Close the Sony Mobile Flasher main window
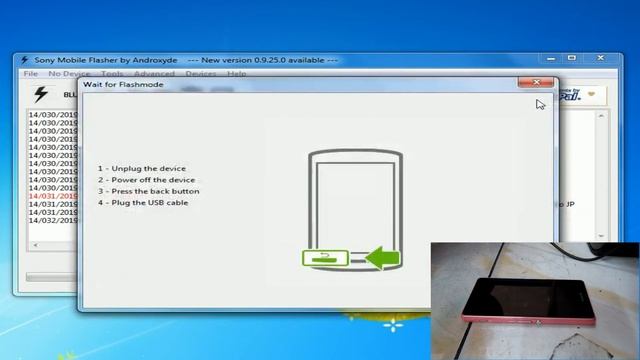This screenshot has width=640, height=360. (x=600, y=58)
